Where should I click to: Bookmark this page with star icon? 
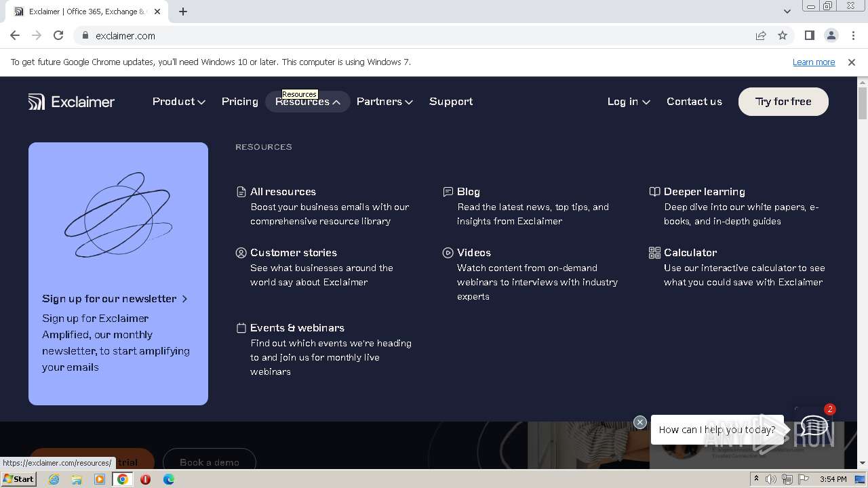tap(783, 35)
